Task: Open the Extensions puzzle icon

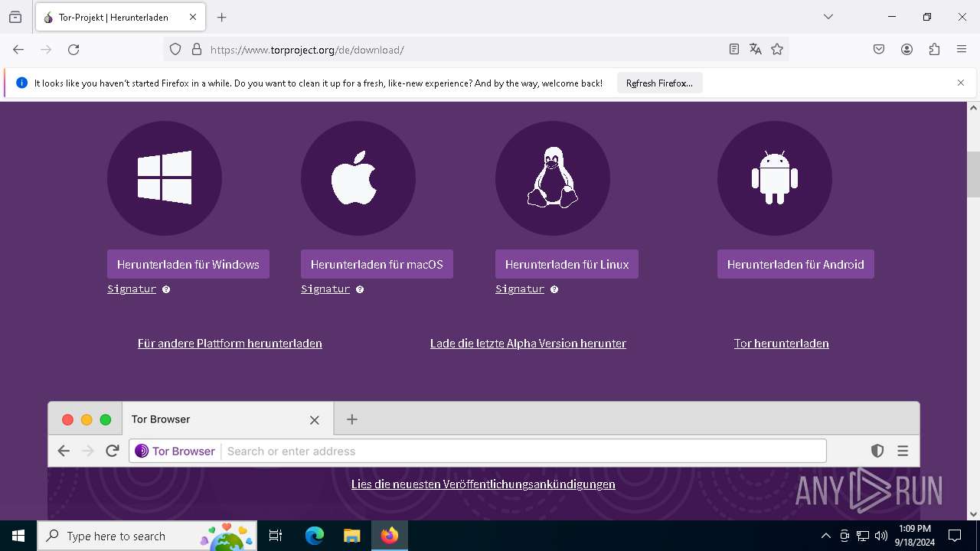Action: point(934,50)
